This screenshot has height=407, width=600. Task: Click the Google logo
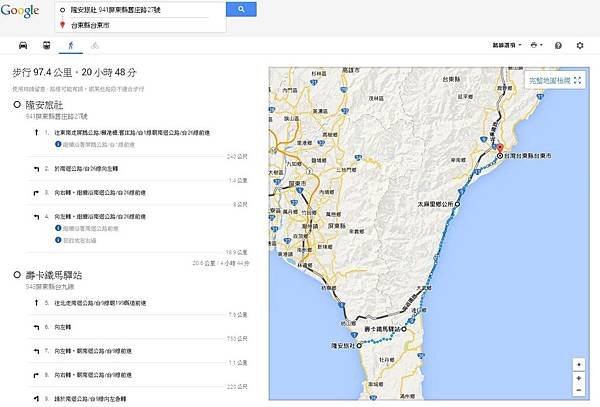pyautogui.click(x=20, y=10)
